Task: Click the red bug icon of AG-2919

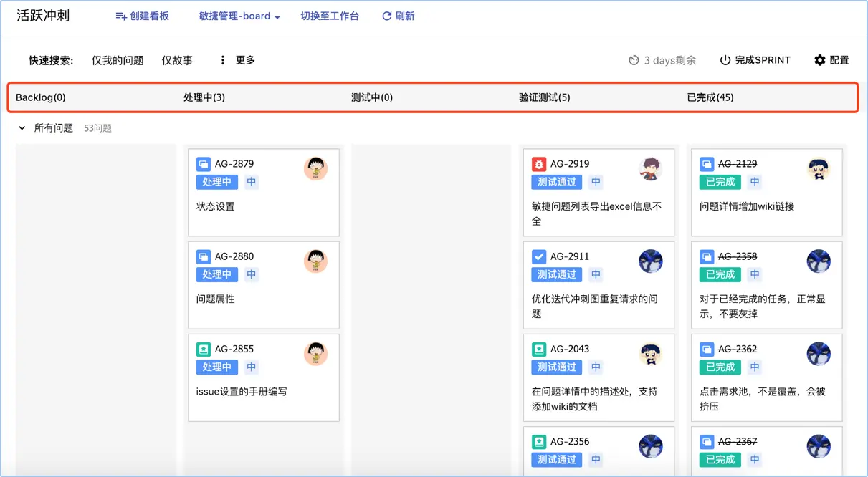Action: 539,164
